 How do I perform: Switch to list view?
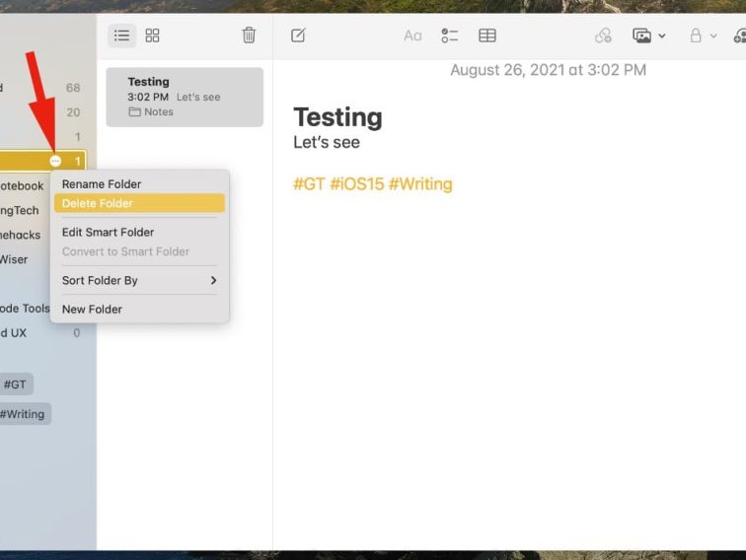[121, 35]
